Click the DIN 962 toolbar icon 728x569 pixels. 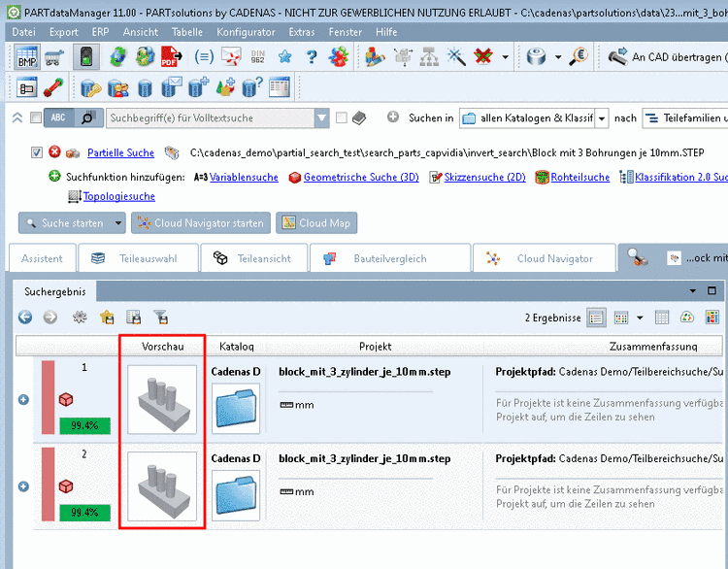tap(258, 56)
